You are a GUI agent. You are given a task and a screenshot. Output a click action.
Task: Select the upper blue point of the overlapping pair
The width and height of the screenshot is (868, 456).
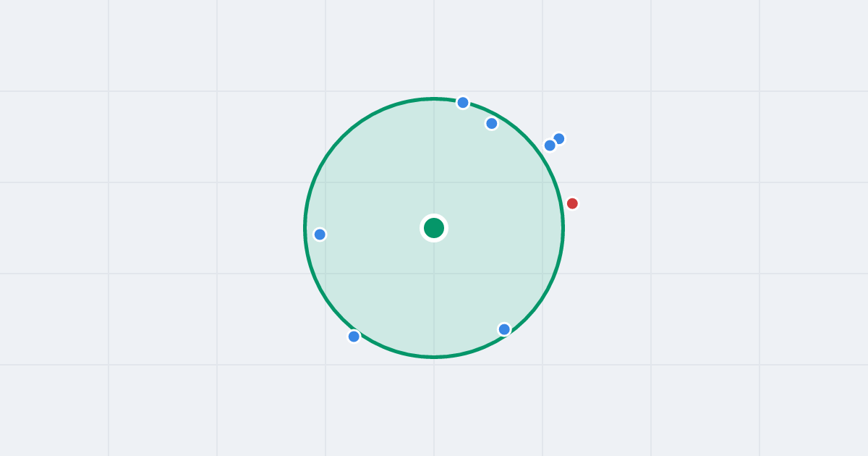tap(558, 139)
